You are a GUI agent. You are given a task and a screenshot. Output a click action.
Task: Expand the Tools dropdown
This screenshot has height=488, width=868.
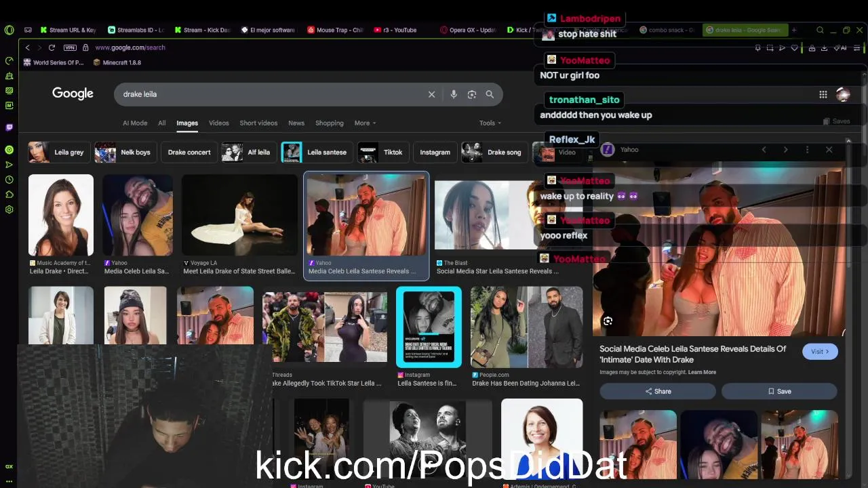tap(490, 123)
